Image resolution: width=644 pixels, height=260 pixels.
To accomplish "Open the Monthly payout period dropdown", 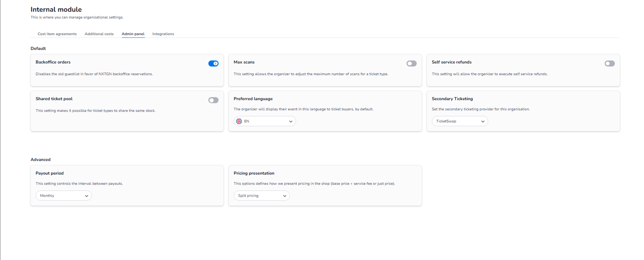I will [63, 196].
